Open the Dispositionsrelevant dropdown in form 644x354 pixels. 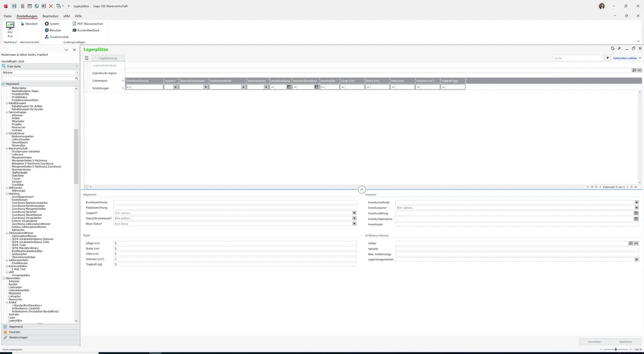click(354, 218)
